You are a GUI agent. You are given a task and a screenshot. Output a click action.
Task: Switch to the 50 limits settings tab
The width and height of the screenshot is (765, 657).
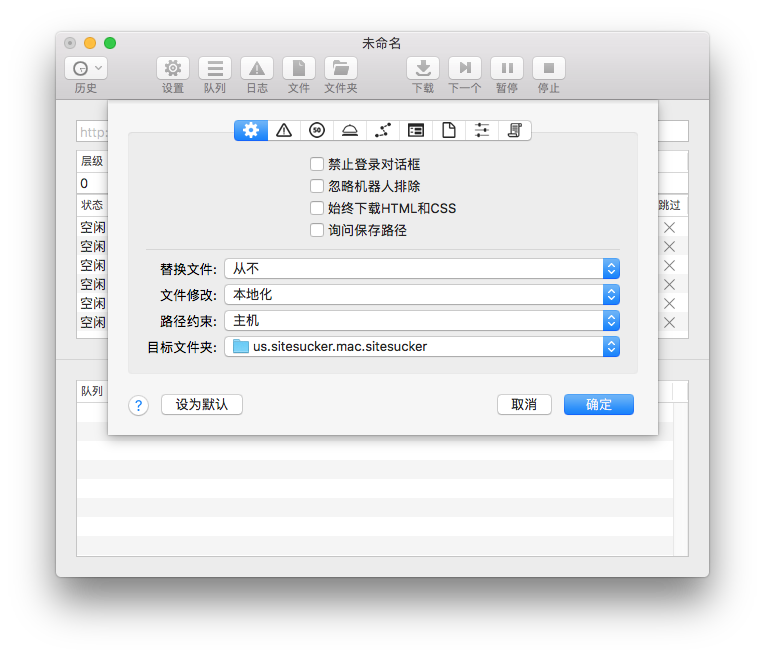click(x=317, y=130)
